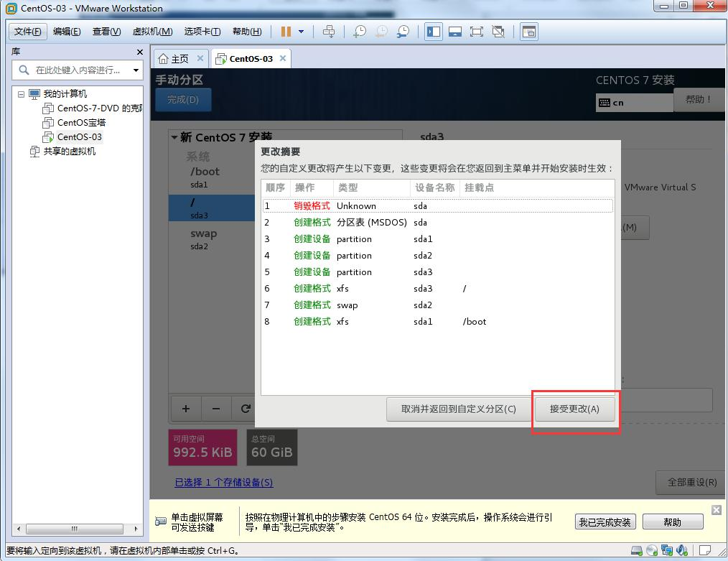Click the cn keyboard layout indicator

(x=634, y=103)
